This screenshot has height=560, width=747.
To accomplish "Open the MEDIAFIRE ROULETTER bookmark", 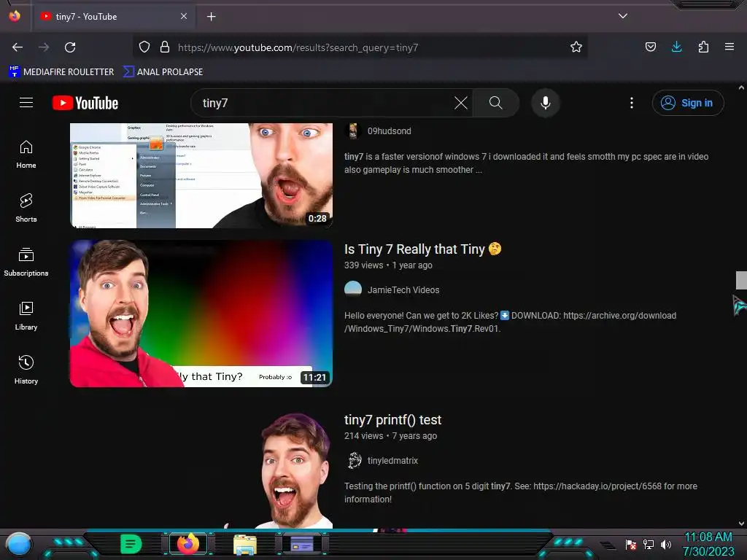I will [61, 72].
